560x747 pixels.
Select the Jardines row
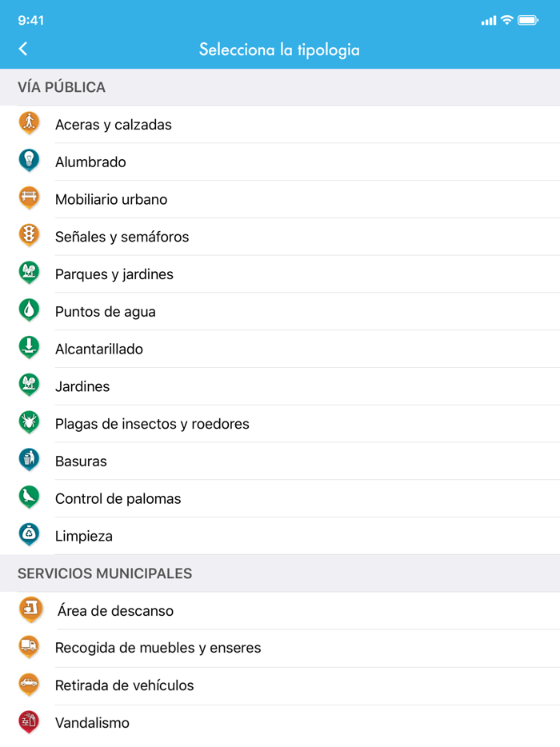pos(82,387)
